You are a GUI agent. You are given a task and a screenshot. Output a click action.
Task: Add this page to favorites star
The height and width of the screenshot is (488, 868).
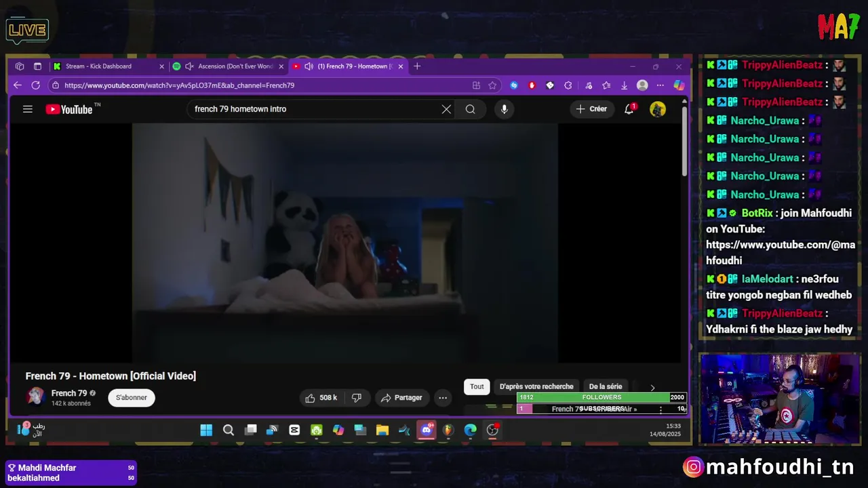point(492,85)
